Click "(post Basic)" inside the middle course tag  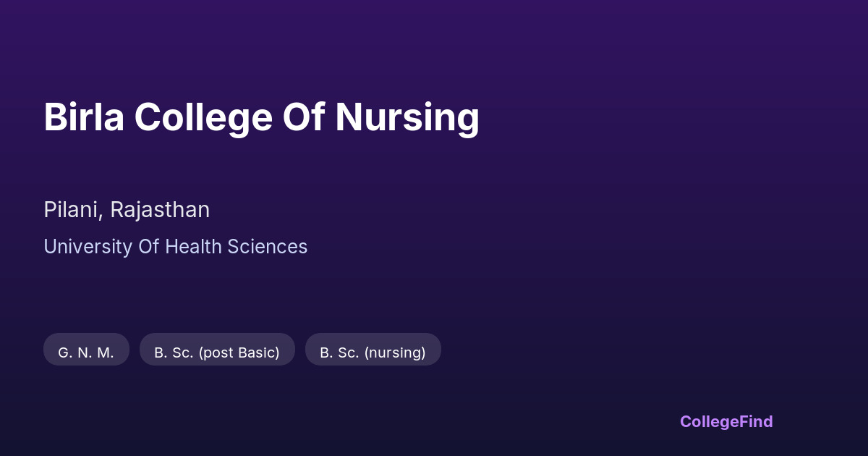(239, 352)
